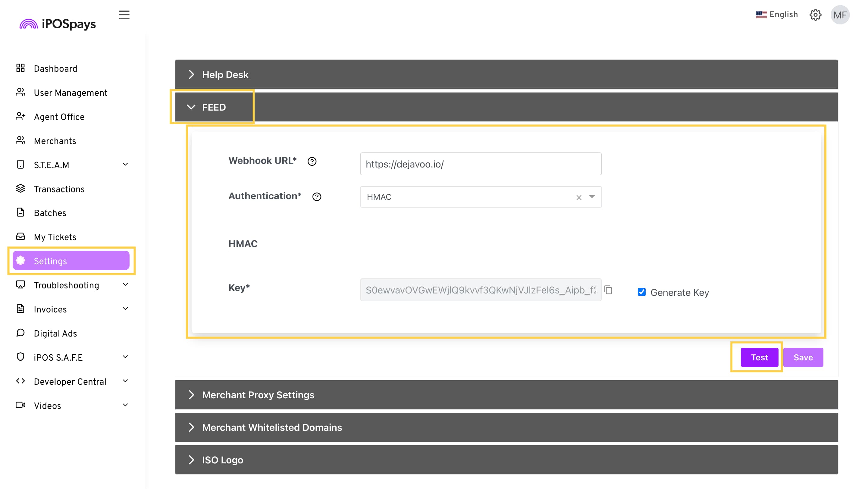This screenshot has width=868, height=489.
Task: Open User Management page
Action: pos(71,93)
